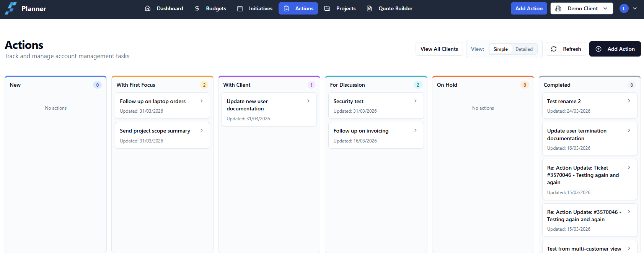Click the Demo Client building icon
644x259 pixels.
pyautogui.click(x=558, y=8)
